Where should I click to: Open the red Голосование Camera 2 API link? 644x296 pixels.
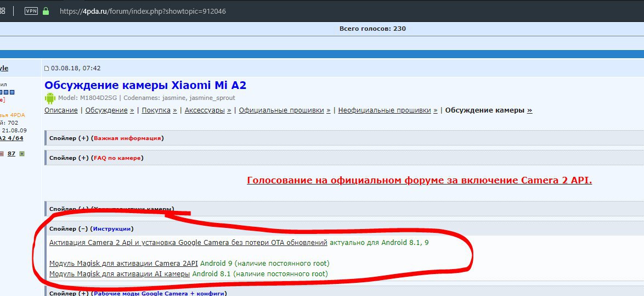[419, 180]
